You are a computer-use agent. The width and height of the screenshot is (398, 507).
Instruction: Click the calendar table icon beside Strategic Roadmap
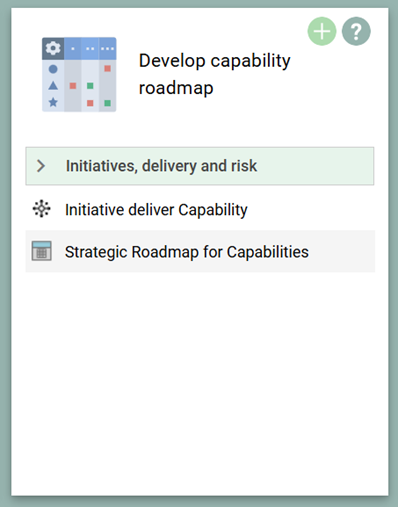click(41, 251)
